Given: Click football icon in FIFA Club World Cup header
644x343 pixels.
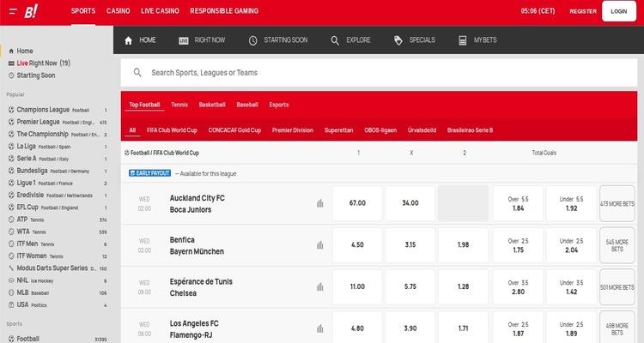Looking at the screenshot, I should (127, 153).
